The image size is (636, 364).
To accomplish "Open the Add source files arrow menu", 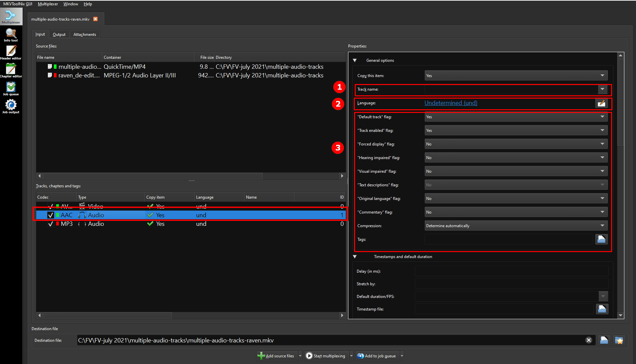I will click(x=300, y=356).
